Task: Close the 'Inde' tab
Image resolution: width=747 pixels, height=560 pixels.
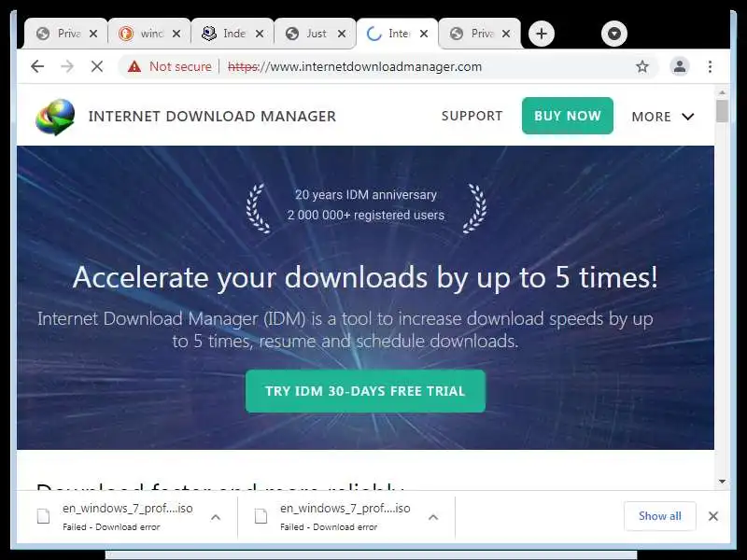Action: 260,34
